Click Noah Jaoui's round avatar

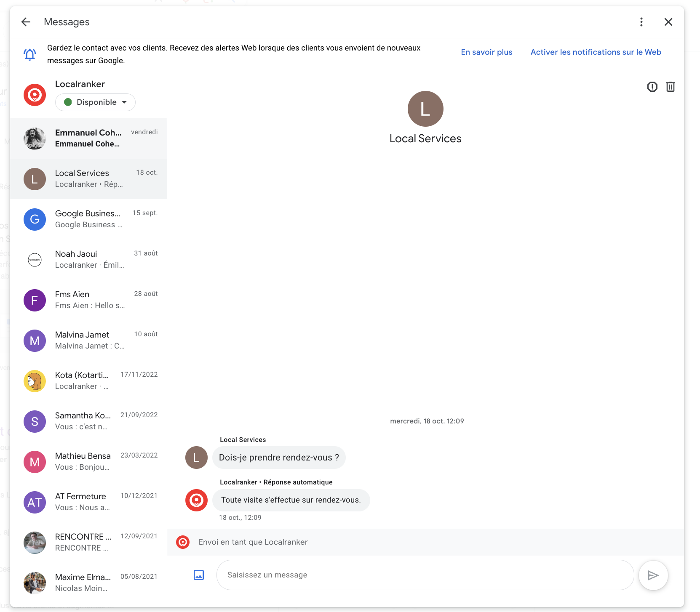[35, 260]
